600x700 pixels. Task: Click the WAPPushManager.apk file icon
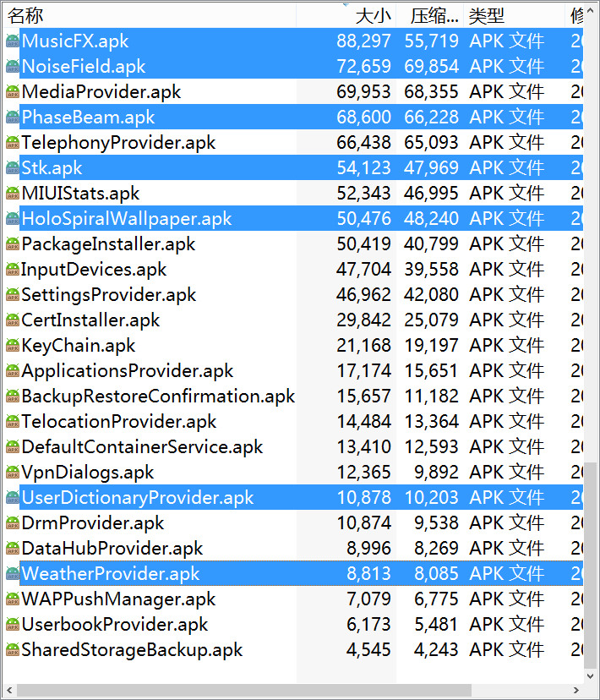(x=13, y=599)
